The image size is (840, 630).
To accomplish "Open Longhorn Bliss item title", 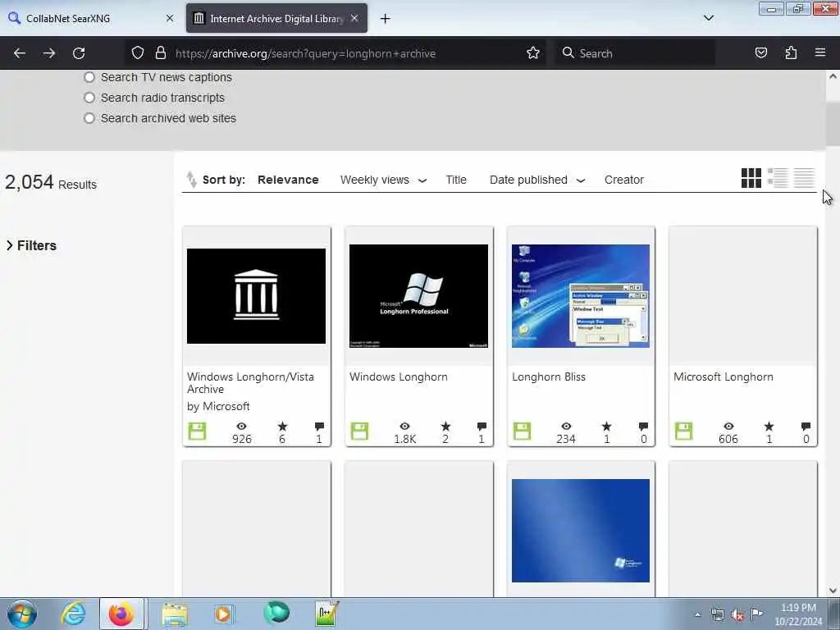I will 549,377.
